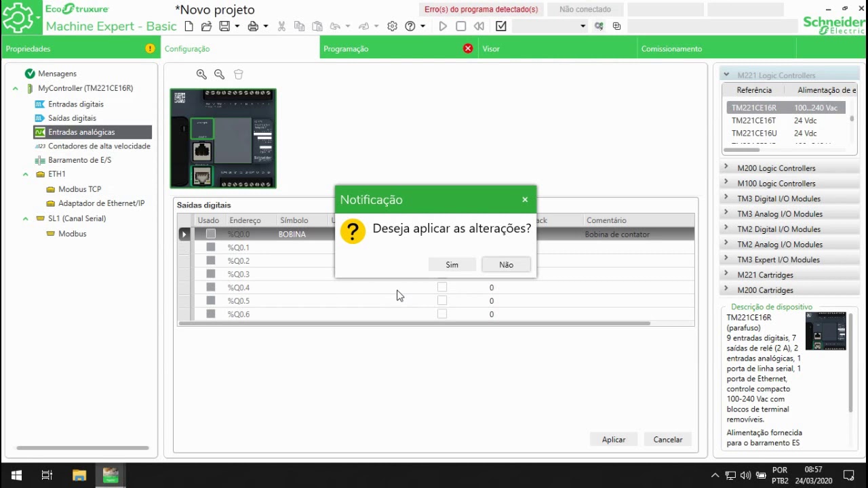Viewport: 868px width, 488px height.
Task: Open the empty combo box in toolbar
Action: pos(550,26)
